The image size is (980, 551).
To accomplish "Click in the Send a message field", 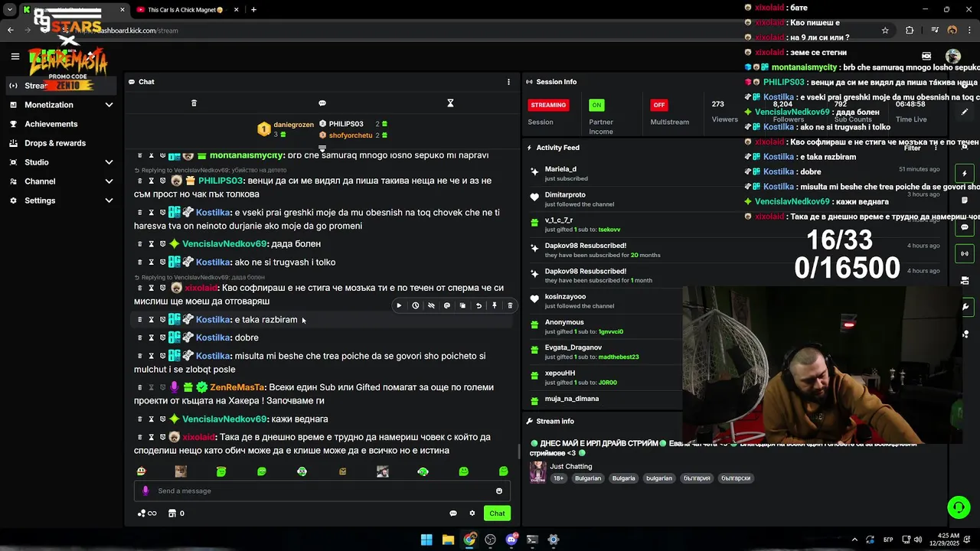I will [x=322, y=491].
